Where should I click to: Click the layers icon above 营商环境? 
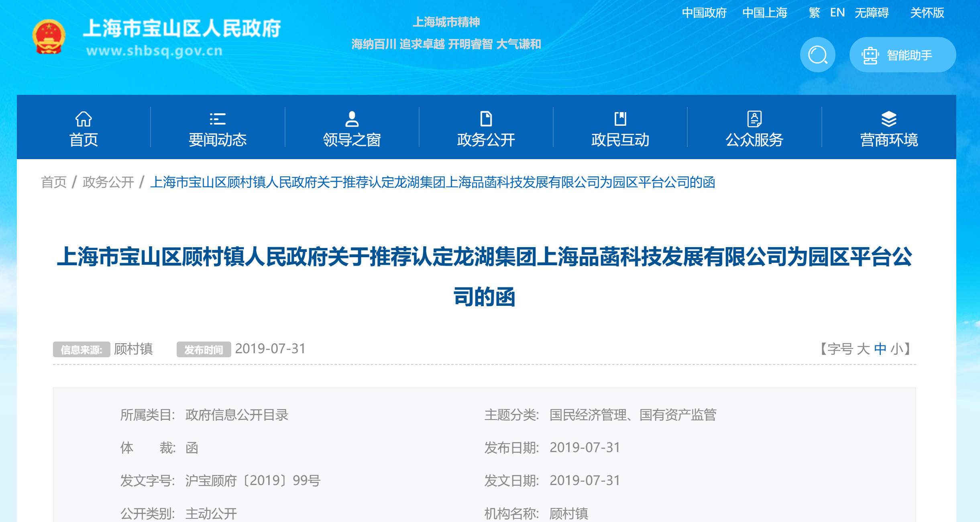(888, 119)
